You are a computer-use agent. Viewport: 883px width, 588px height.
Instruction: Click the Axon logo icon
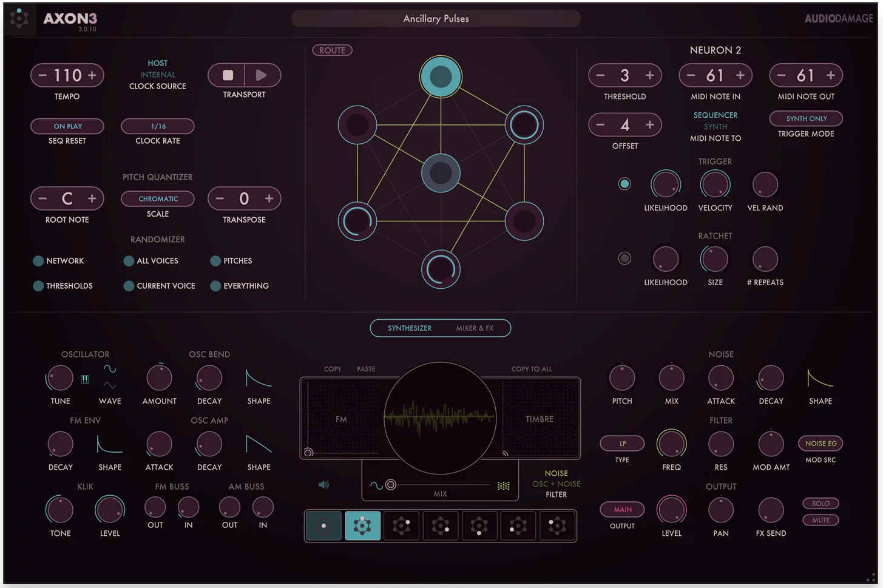tap(19, 18)
